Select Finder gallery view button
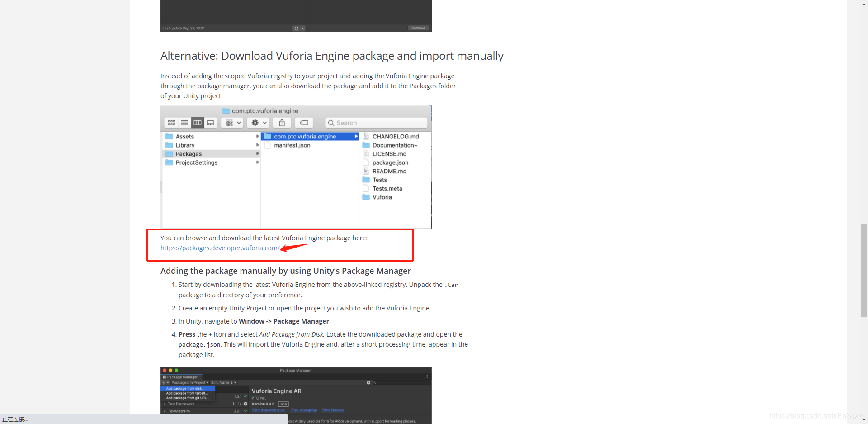This screenshot has width=868, height=424. pyautogui.click(x=211, y=123)
